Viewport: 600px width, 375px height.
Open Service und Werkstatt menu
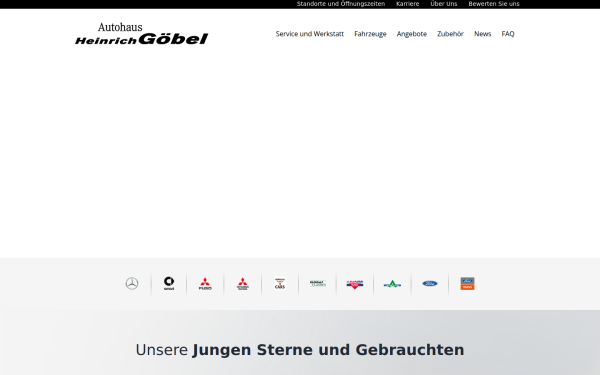click(x=310, y=34)
